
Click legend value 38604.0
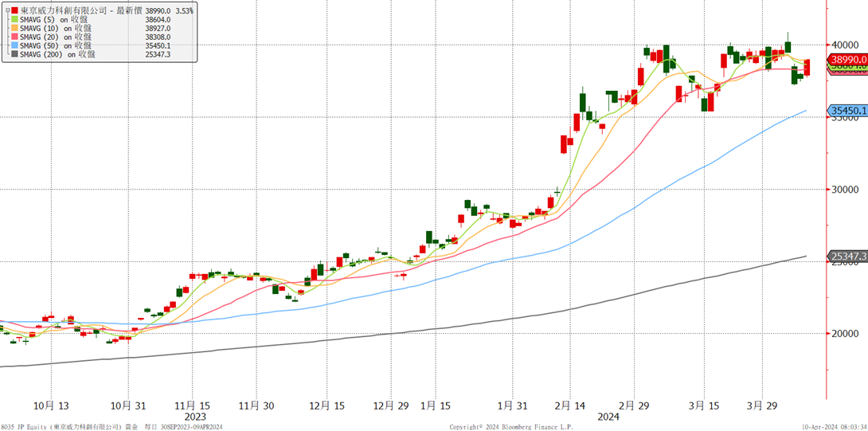158,19
